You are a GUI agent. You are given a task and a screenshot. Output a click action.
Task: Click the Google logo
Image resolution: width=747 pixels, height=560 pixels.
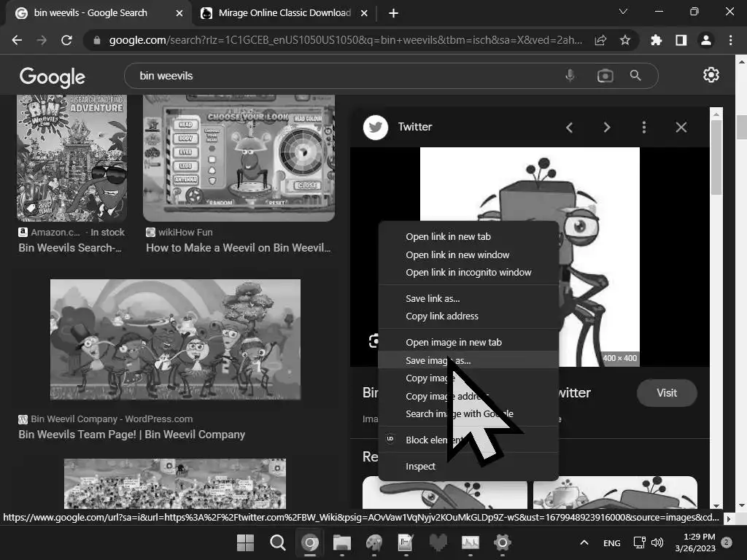pyautogui.click(x=53, y=77)
